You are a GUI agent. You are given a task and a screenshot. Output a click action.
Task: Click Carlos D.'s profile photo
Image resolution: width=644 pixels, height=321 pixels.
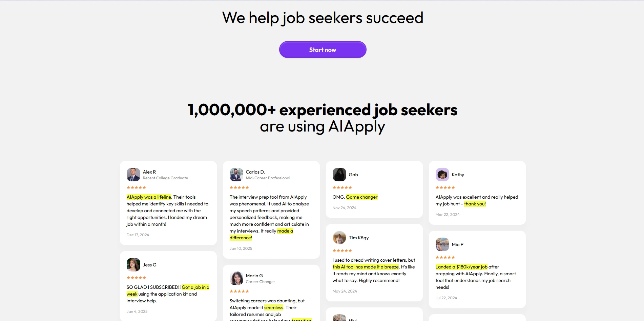click(236, 175)
